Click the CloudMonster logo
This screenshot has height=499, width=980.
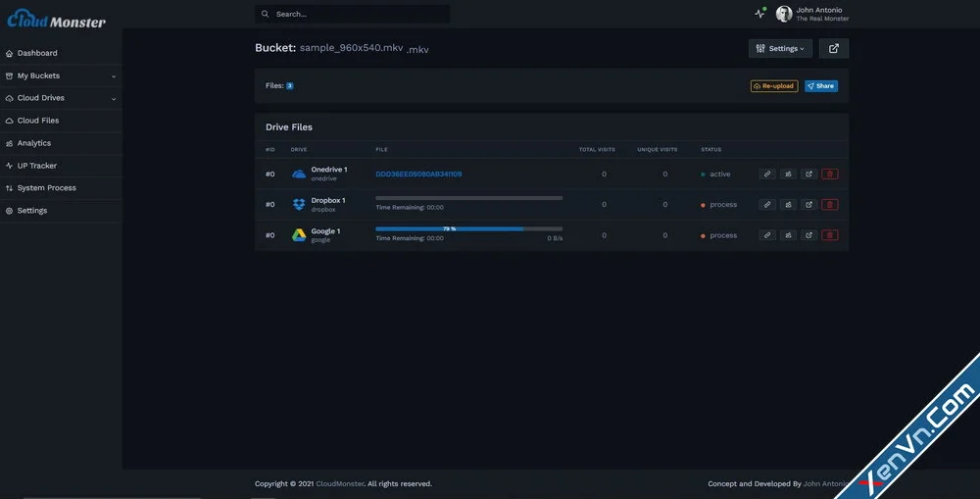pyautogui.click(x=57, y=20)
